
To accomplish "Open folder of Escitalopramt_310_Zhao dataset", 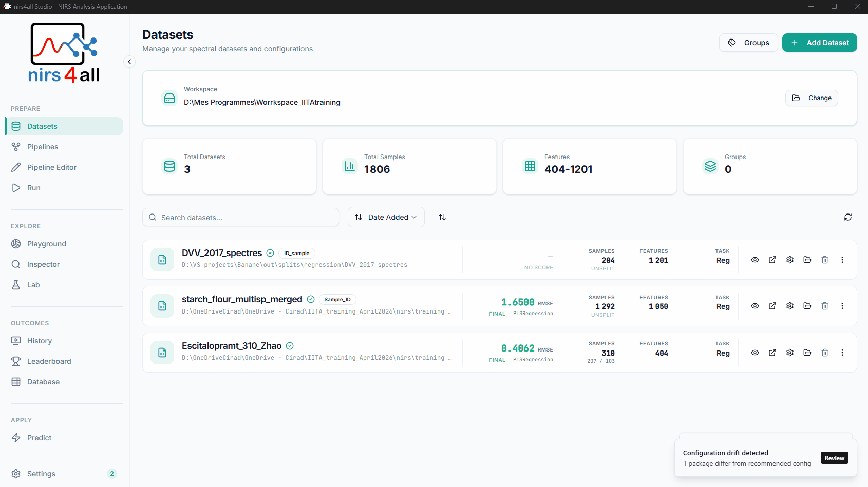I will (x=807, y=353).
